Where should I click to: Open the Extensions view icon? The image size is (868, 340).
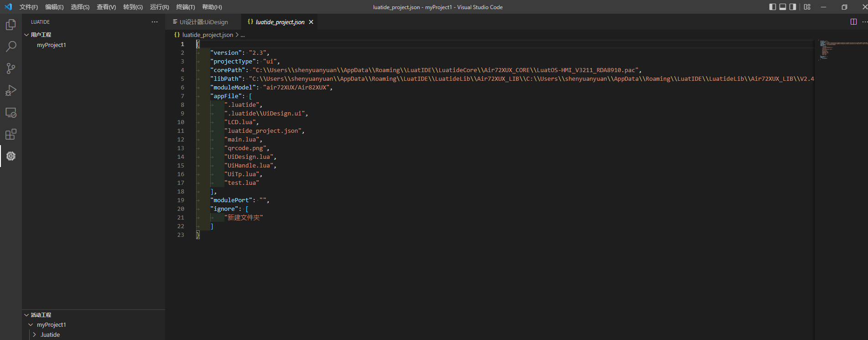[11, 134]
